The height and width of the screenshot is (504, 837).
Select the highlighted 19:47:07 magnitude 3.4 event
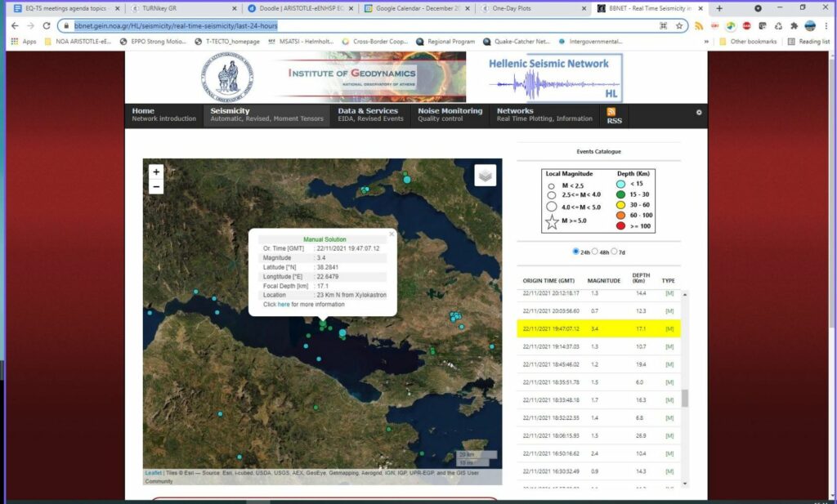coord(599,328)
